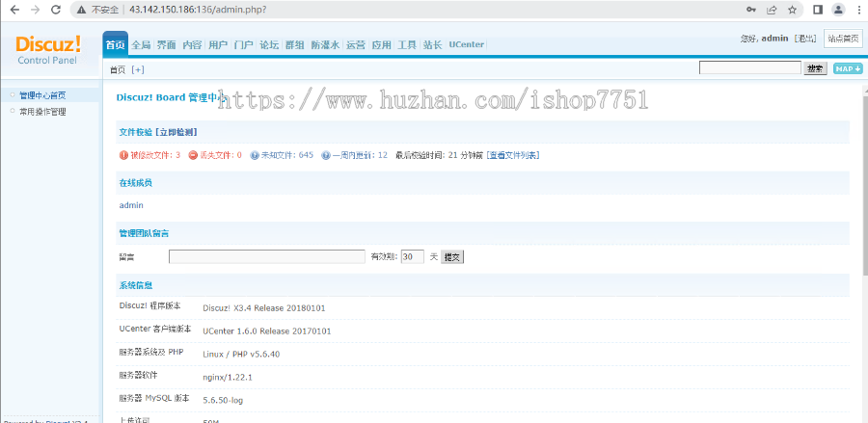Open the browser profile avatar
Screen dimensions: 868x423
click(x=839, y=10)
